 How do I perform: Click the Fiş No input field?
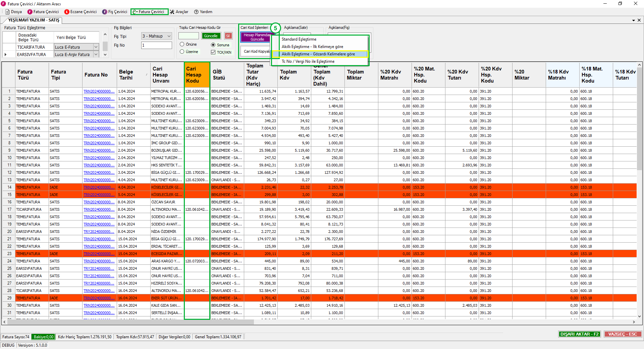tap(156, 45)
